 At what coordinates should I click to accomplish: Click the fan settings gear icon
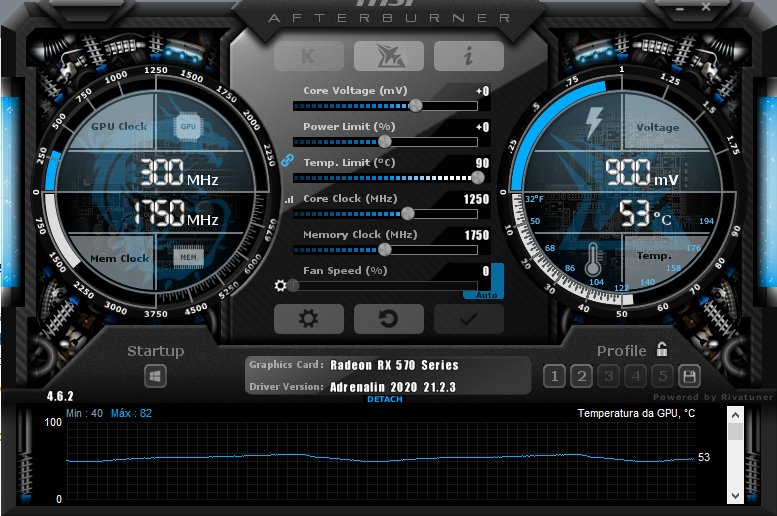point(280,286)
